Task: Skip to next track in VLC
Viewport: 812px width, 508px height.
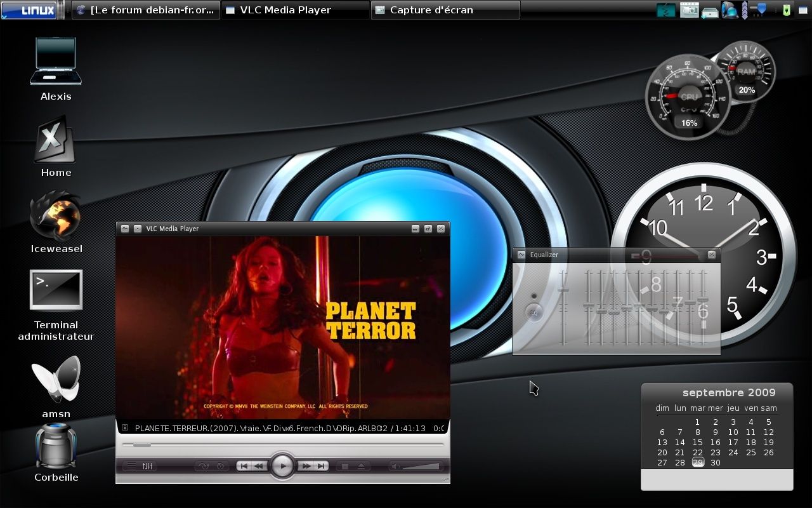Action: [322, 466]
